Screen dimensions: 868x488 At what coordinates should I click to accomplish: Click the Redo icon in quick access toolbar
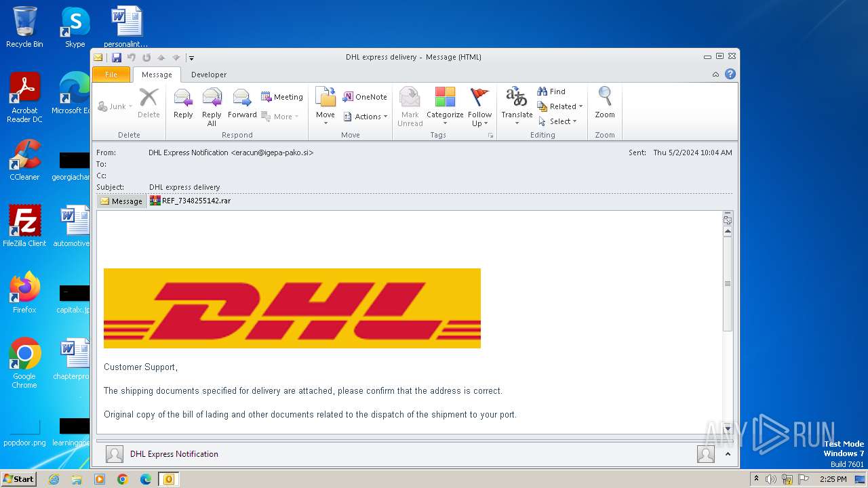click(x=146, y=58)
